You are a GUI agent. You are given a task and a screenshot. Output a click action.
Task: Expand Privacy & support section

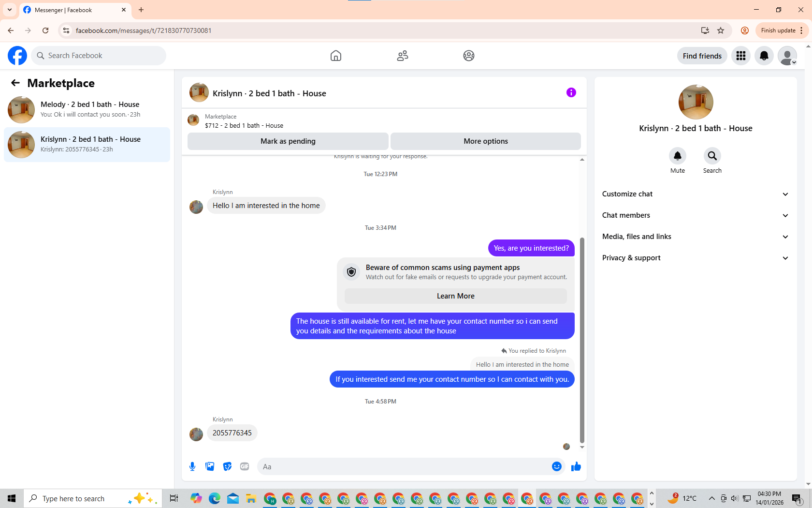[x=696, y=258]
